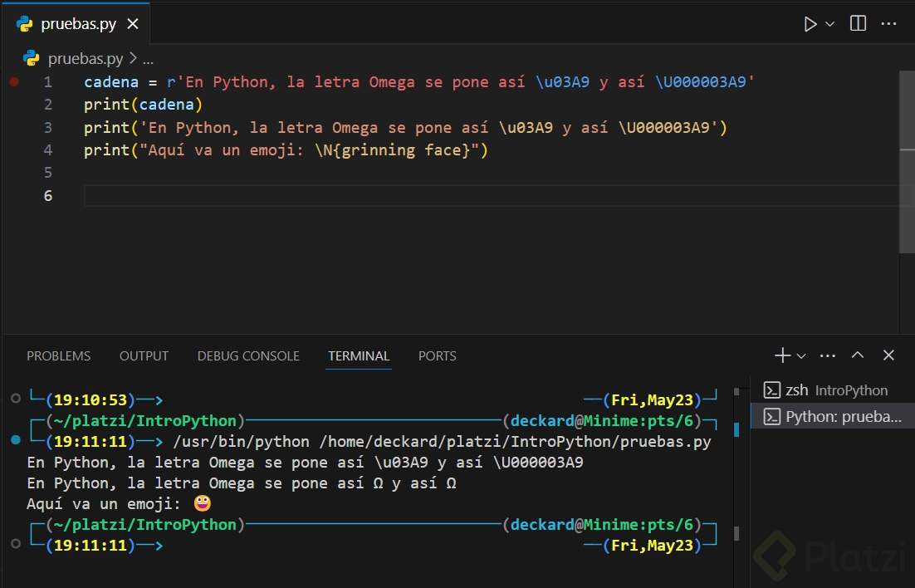Click the editor vertical scrollbar

pyautogui.click(x=907, y=162)
